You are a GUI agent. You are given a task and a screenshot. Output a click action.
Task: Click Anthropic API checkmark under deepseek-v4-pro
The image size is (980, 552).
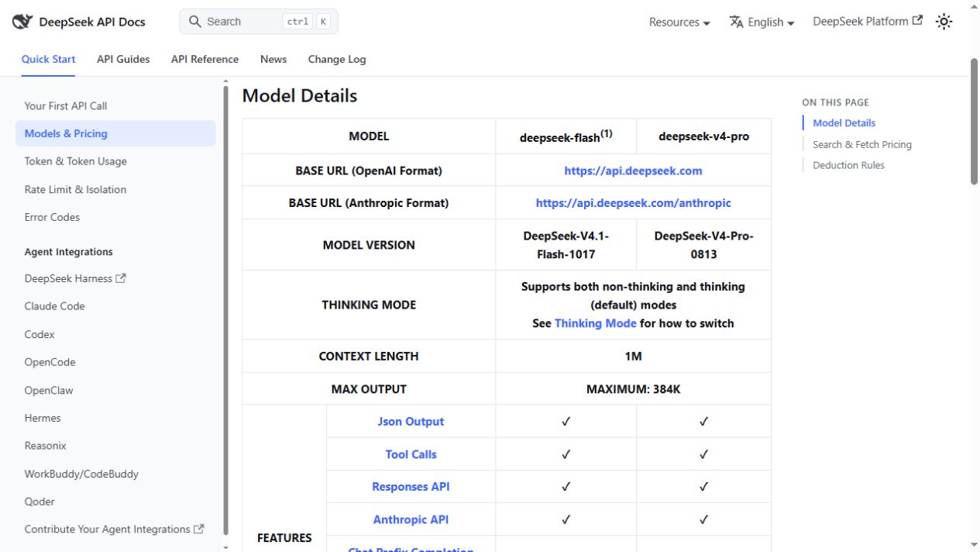tap(703, 519)
